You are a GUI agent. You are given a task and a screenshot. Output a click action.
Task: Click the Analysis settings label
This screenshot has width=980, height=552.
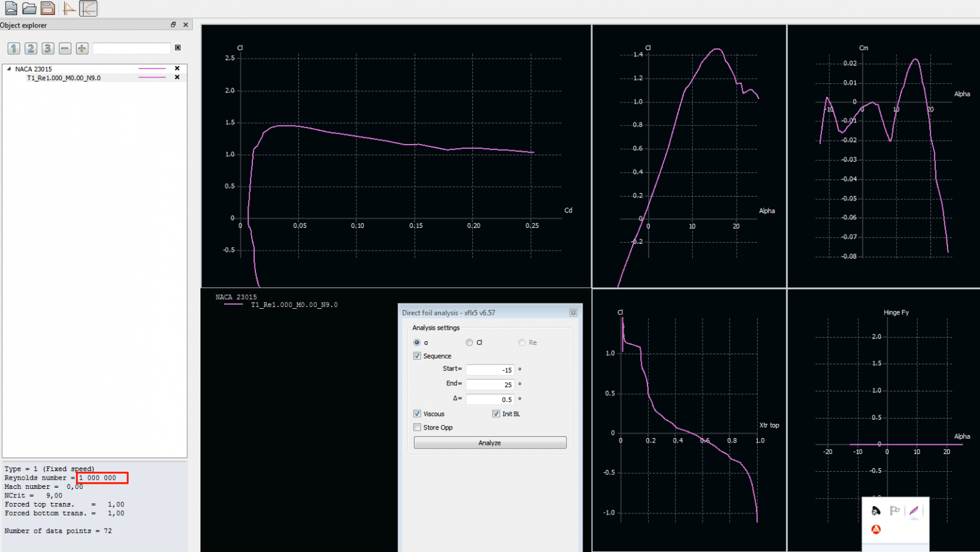tap(436, 328)
